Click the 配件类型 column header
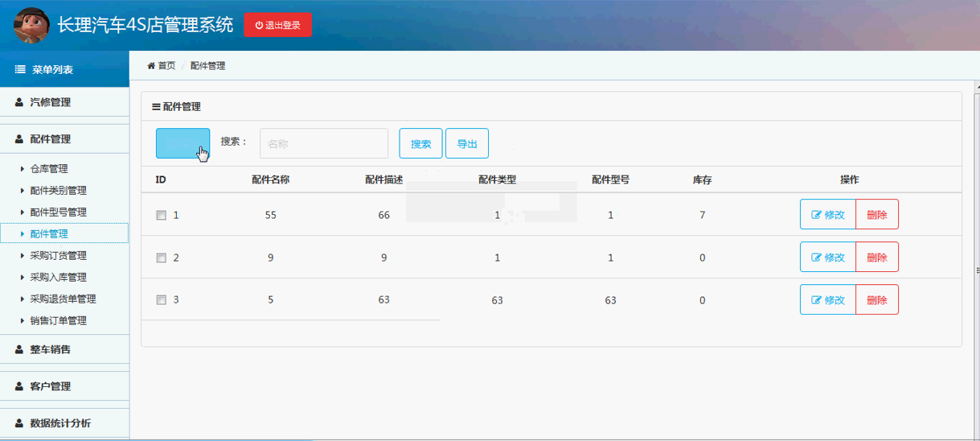 pyautogui.click(x=497, y=179)
